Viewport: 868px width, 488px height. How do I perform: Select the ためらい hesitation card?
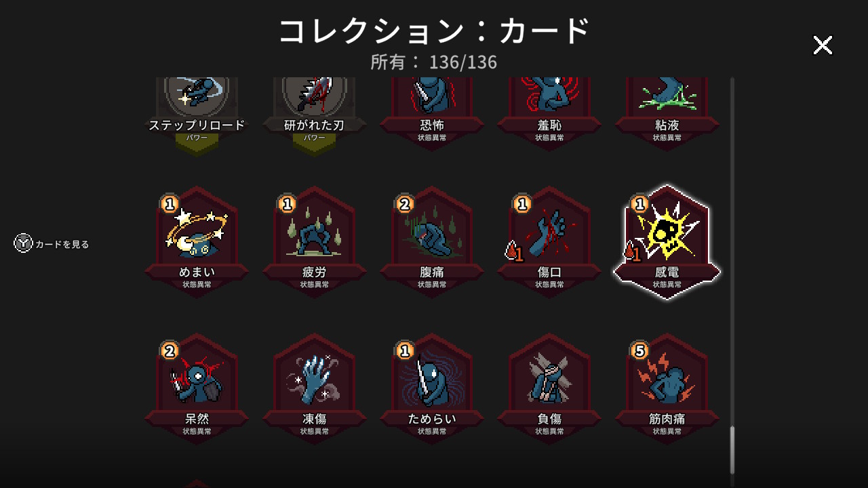coord(432,389)
